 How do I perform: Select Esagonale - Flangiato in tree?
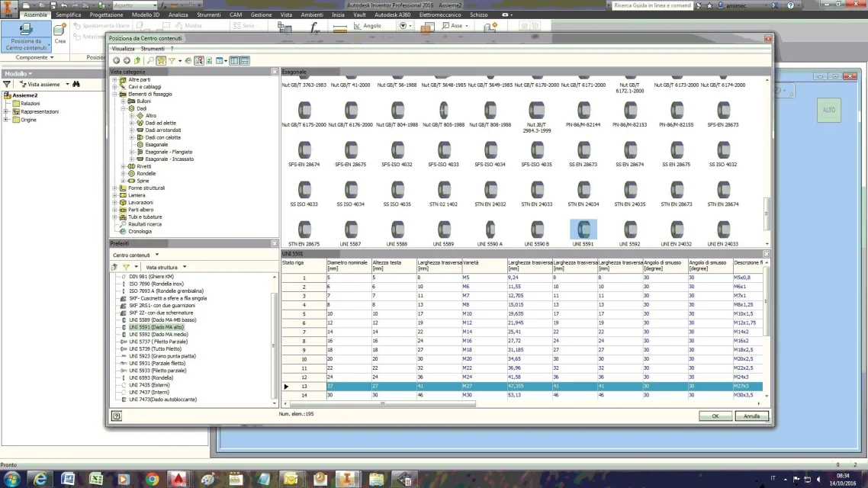coord(169,152)
